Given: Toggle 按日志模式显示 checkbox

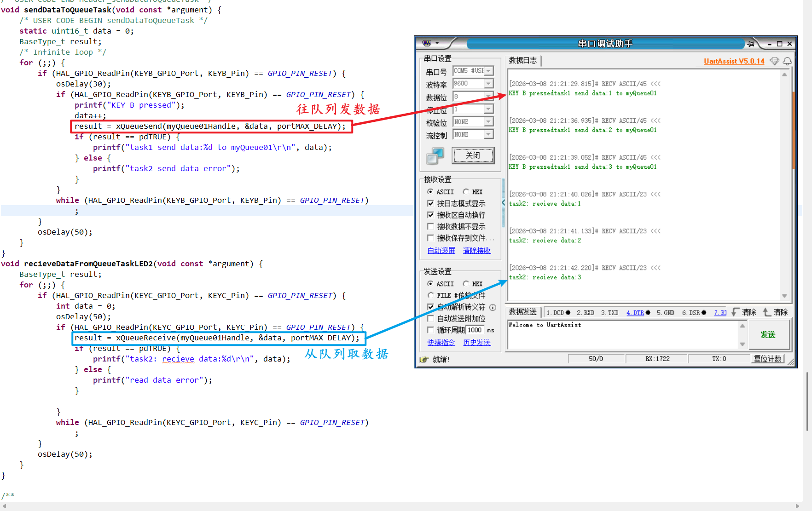Looking at the screenshot, I should pos(430,203).
